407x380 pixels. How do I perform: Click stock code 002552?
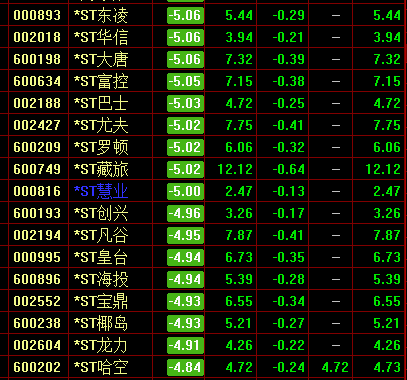click(37, 301)
